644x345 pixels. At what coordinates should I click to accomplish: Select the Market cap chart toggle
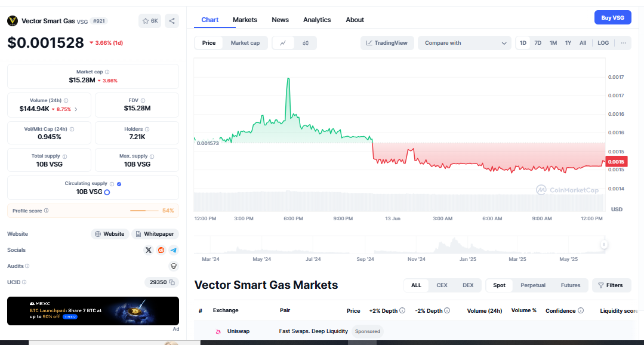click(x=245, y=43)
